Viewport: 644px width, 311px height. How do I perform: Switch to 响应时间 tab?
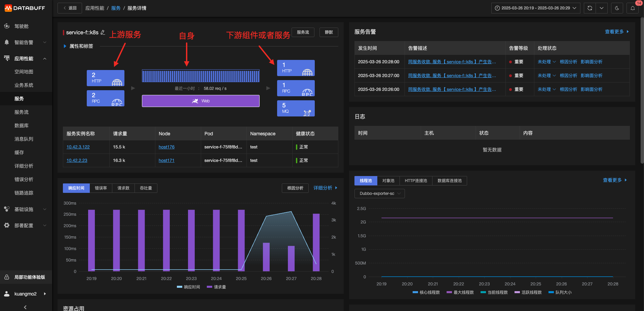[x=76, y=188]
